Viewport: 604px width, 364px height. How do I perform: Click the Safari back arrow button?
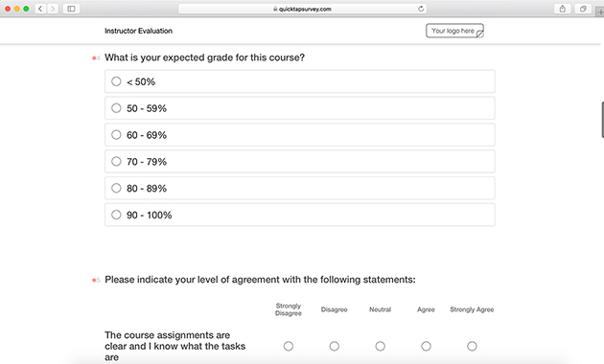pyautogui.click(x=40, y=9)
